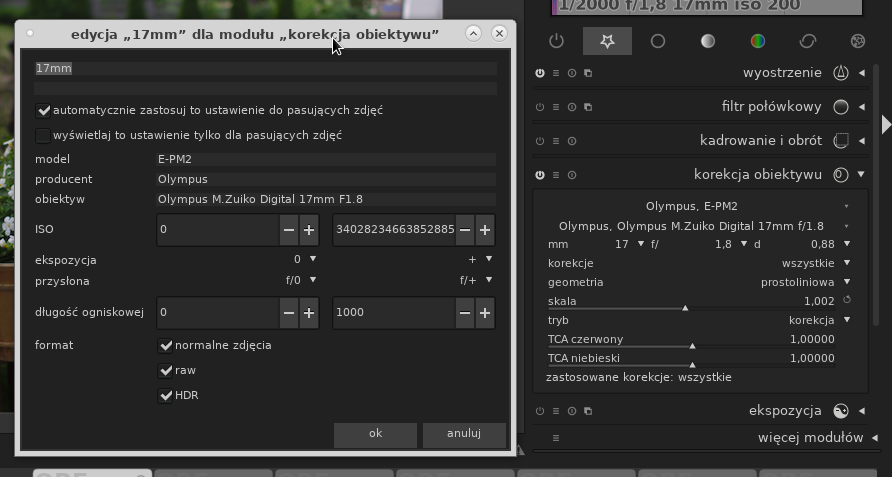Toggle power icon for kadrowanie i obrót
Viewport: 892px width, 477px height.
[540, 141]
